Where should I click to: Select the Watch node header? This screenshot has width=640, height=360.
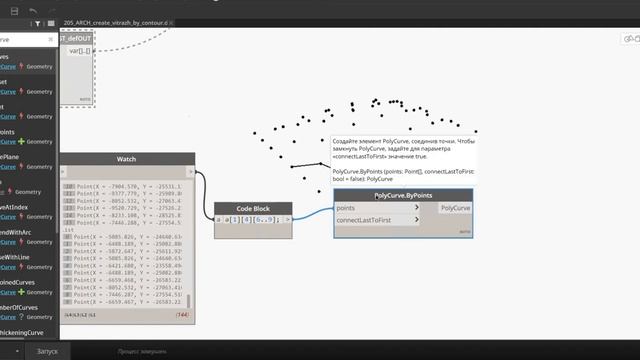pyautogui.click(x=127, y=159)
